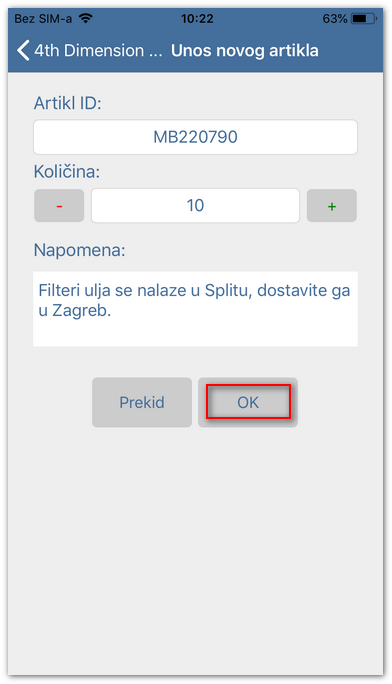Decrease quantity with the red minus button
This screenshot has width=392, height=684.
(x=59, y=205)
